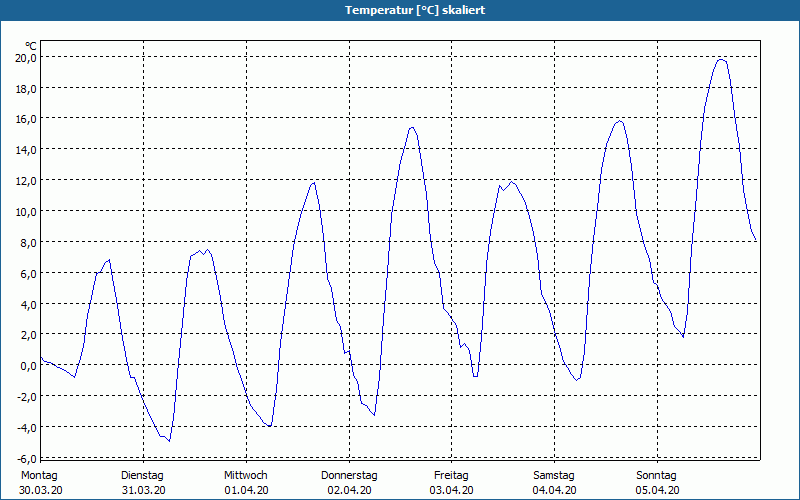Viewport: 800px width, 500px height.
Task: Select the -4,0 y-axis label
Action: 27,428
